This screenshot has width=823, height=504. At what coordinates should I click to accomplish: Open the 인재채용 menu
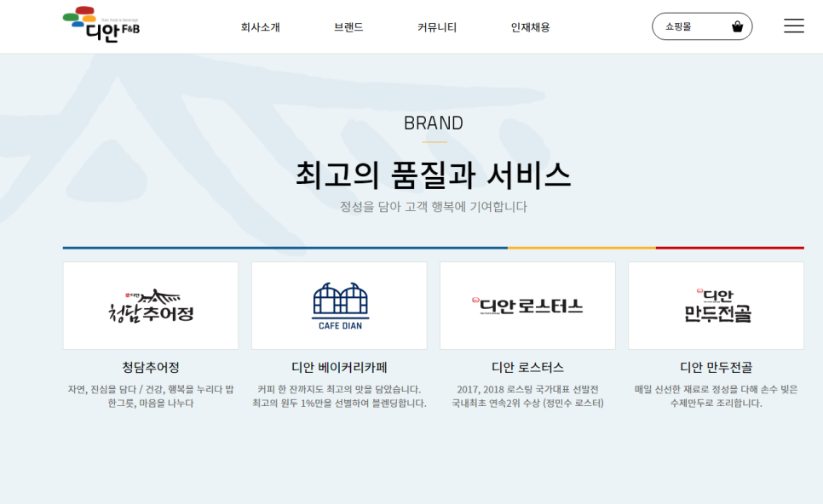coord(530,27)
